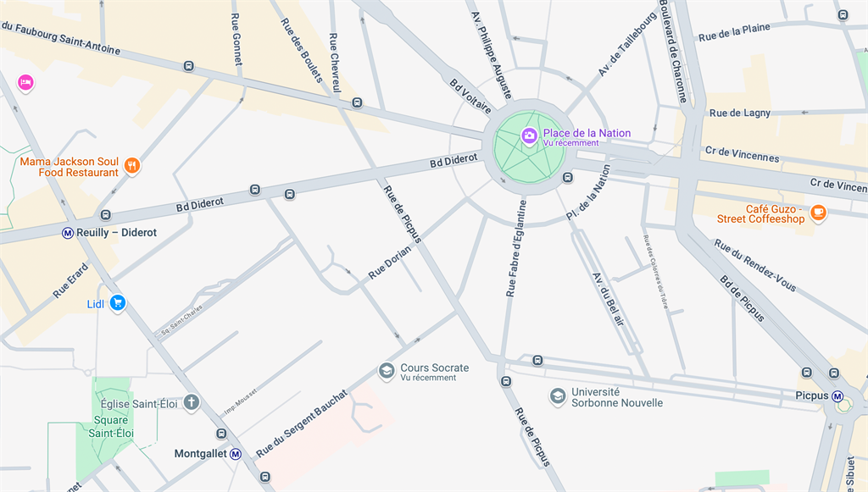This screenshot has height=492, width=868.
Task: Select the Lidl shopping cart marker
Action: [x=117, y=302]
